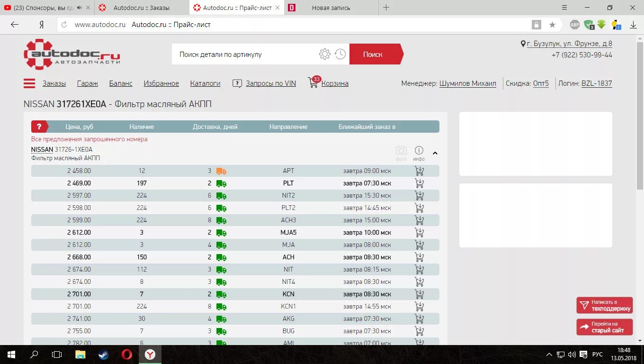The width and height of the screenshot is (644, 364).
Task: Switch to the Новая запись tab
Action: pyautogui.click(x=331, y=8)
